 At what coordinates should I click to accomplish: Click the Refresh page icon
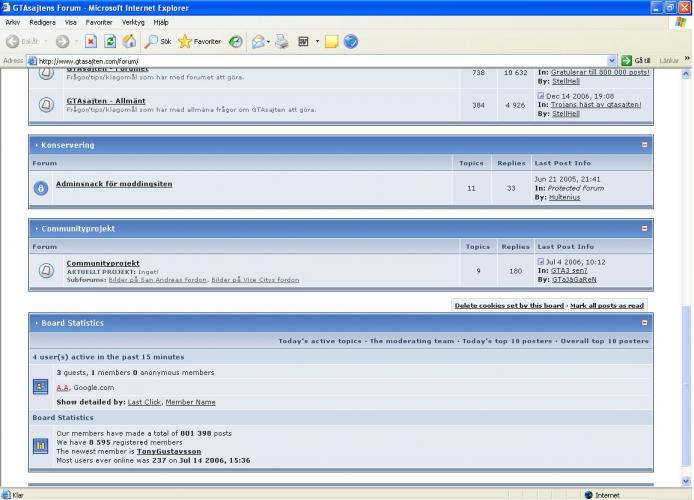(109, 41)
